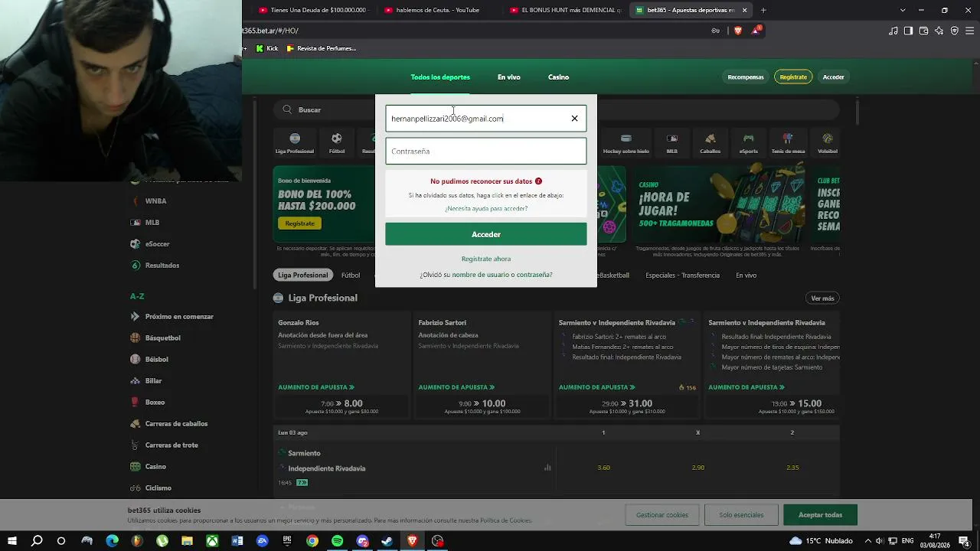Open the En vivo header tab
980x551 pixels.
click(509, 77)
